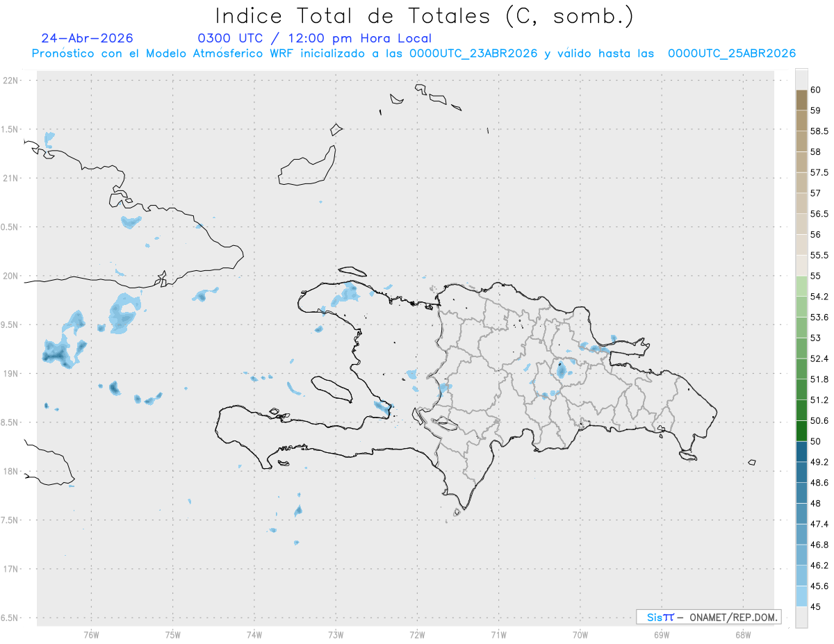Click the 17N latitude tick label
Image resolution: width=834 pixels, height=644 pixels.
12,569
